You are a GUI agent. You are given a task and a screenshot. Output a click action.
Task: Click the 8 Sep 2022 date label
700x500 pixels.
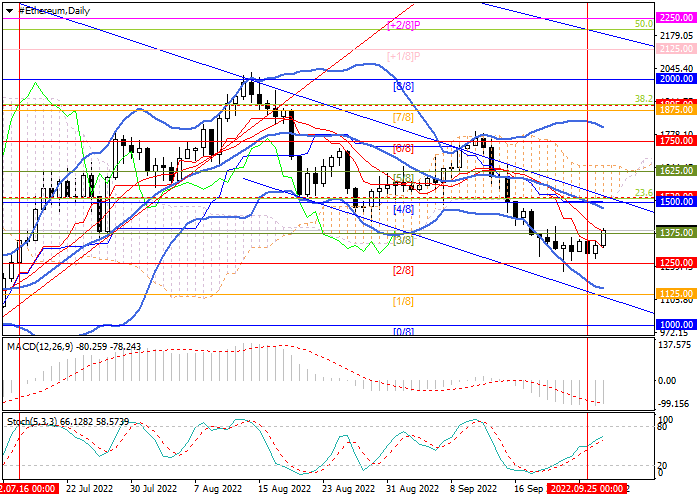coord(474,490)
